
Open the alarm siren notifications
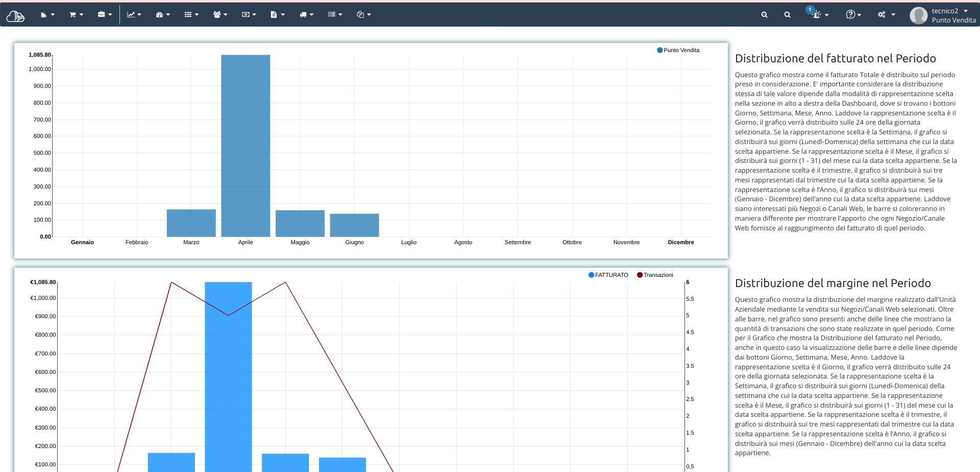coord(817,15)
